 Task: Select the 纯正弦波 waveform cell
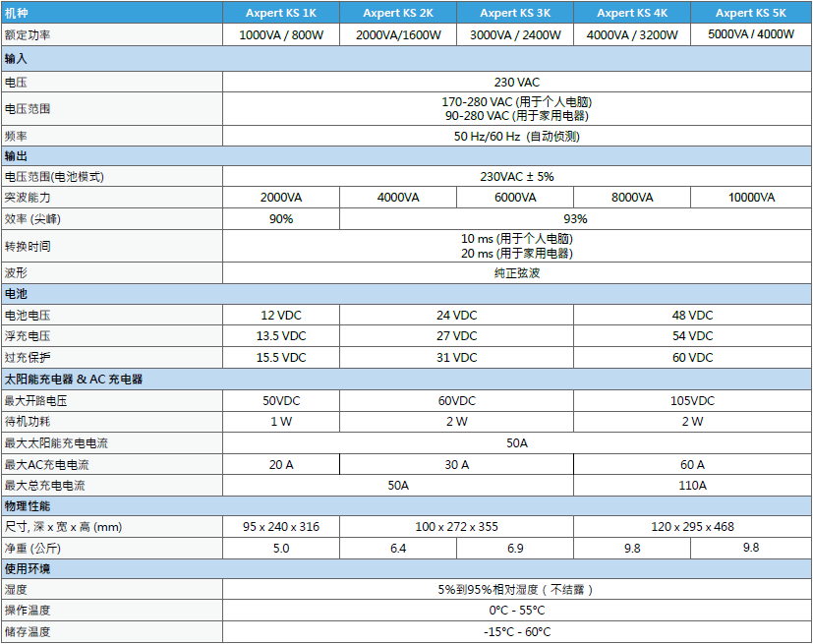pos(517,272)
